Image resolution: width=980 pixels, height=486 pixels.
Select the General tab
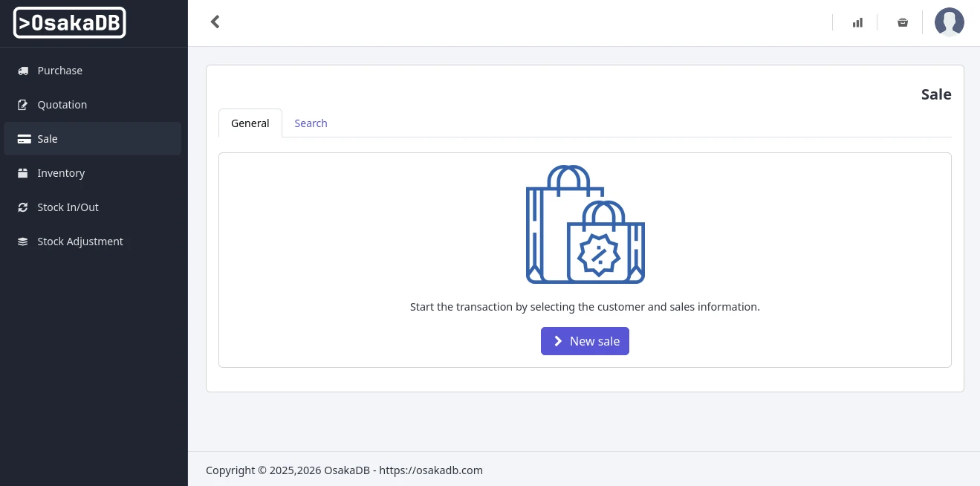pos(250,123)
